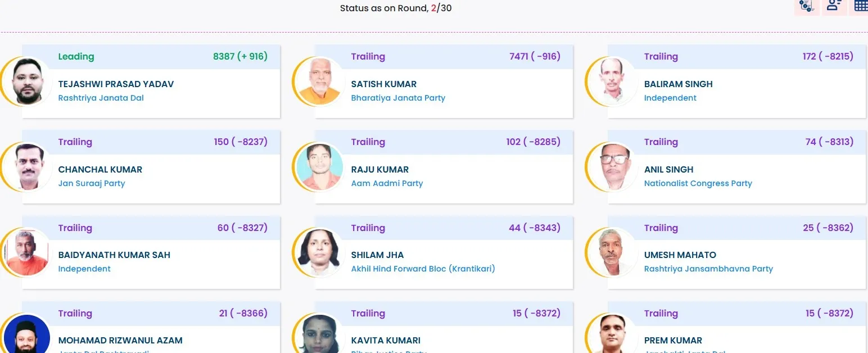The height and width of the screenshot is (353, 868).
Task: Open the round-wise steps view icon
Action: [x=806, y=6]
